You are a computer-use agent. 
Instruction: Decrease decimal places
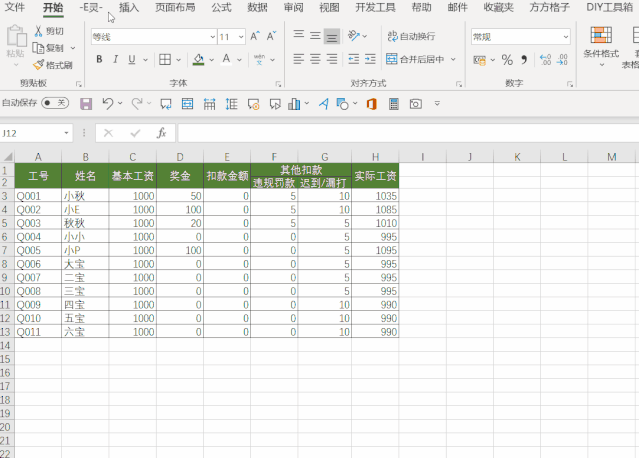(562, 60)
